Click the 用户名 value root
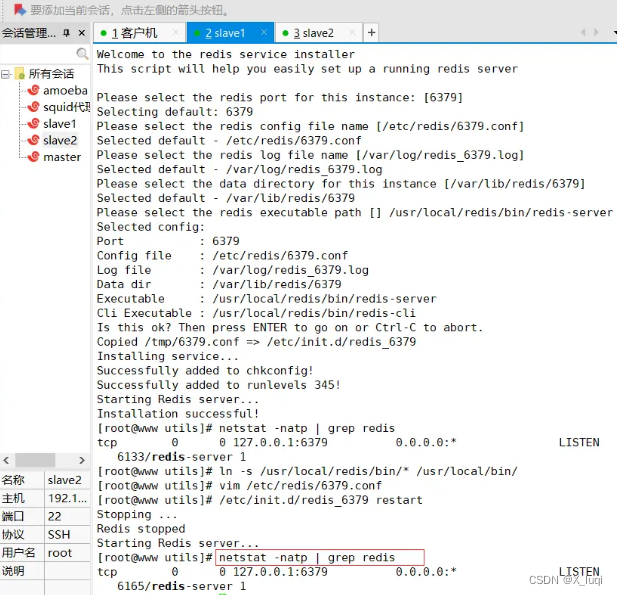Viewport: 617px width, 595px height. (x=60, y=553)
